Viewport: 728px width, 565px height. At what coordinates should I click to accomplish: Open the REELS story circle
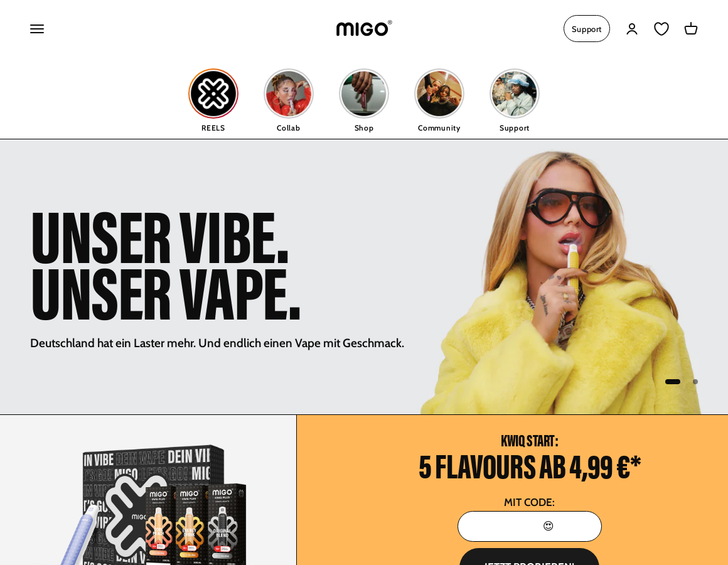[x=213, y=94]
